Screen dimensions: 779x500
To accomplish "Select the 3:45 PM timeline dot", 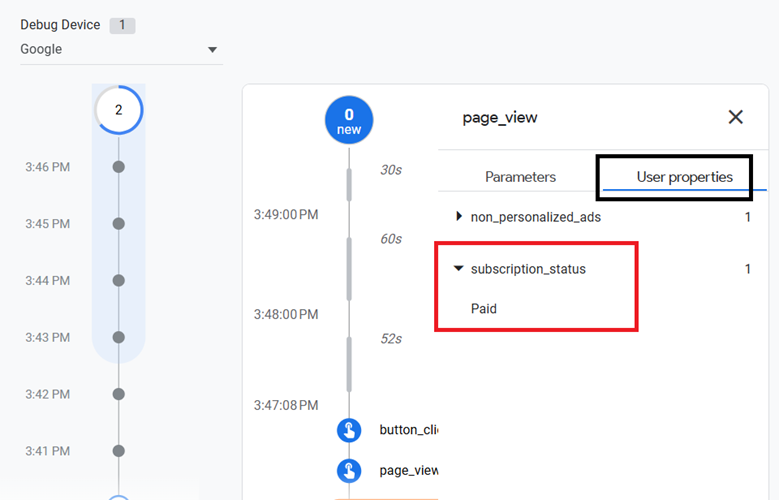I will 118,224.
